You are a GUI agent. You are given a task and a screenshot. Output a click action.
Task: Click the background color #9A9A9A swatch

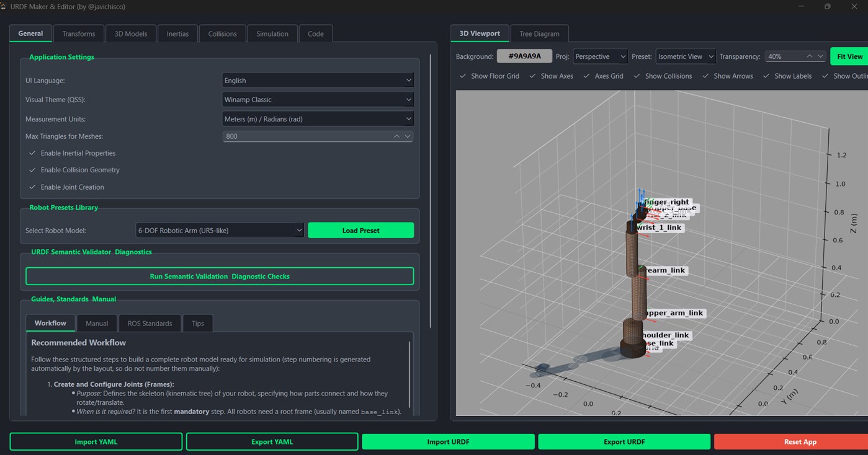(x=524, y=56)
